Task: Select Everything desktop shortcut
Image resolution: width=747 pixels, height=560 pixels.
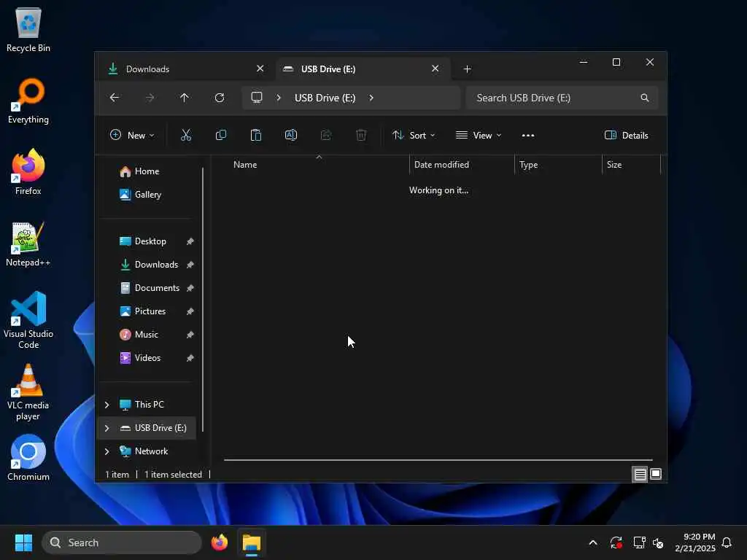Action: pyautogui.click(x=28, y=101)
